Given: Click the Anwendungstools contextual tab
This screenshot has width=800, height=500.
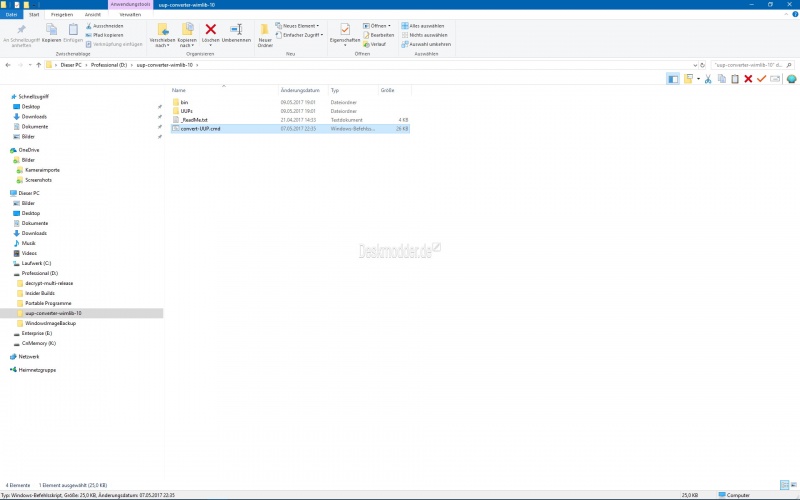Looking at the screenshot, I should pos(131,5).
